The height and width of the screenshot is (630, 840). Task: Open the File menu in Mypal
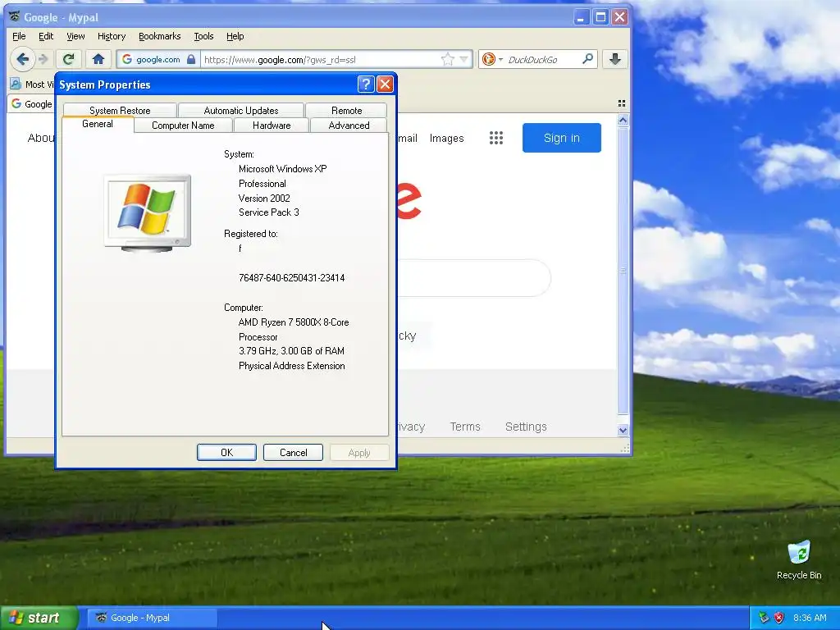[19, 36]
